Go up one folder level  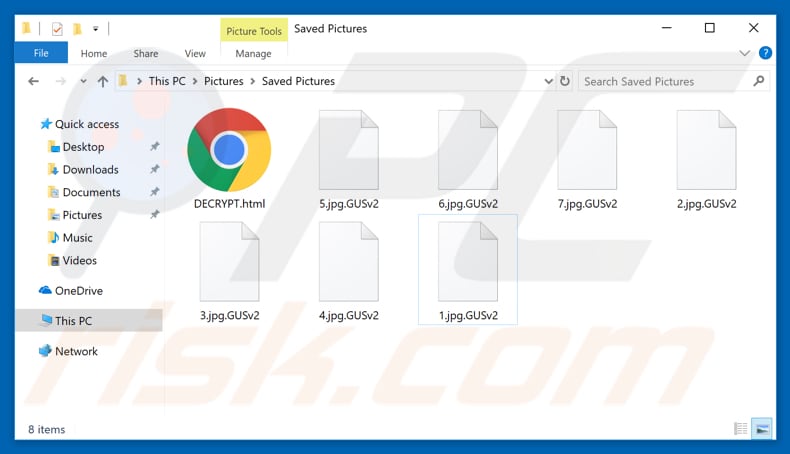(x=103, y=81)
